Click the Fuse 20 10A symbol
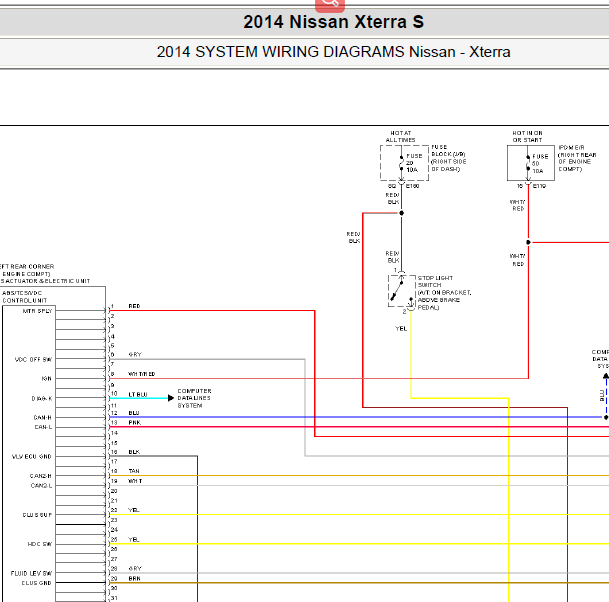Viewport: 609px width, 602px height. coord(401,163)
